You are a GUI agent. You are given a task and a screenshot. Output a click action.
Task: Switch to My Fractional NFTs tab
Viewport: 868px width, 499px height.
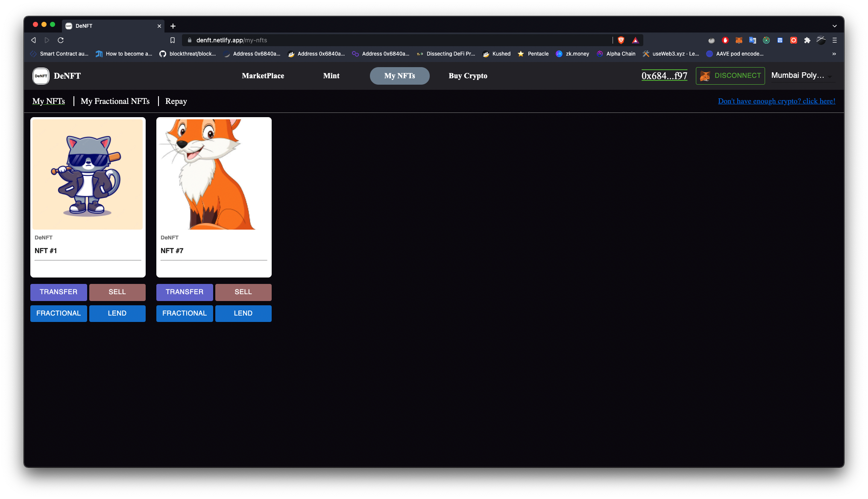(115, 101)
